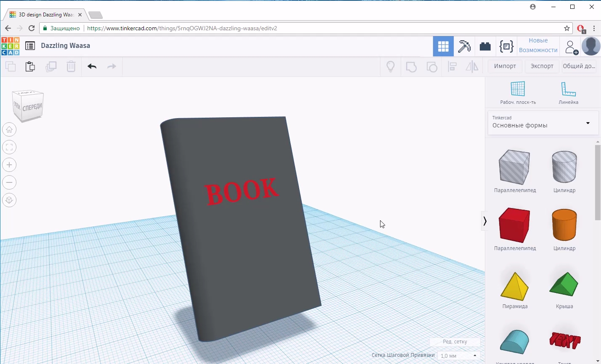The image size is (601, 364).
Task: Toggle perspective/orthographic view cube icon
Action: [9, 200]
